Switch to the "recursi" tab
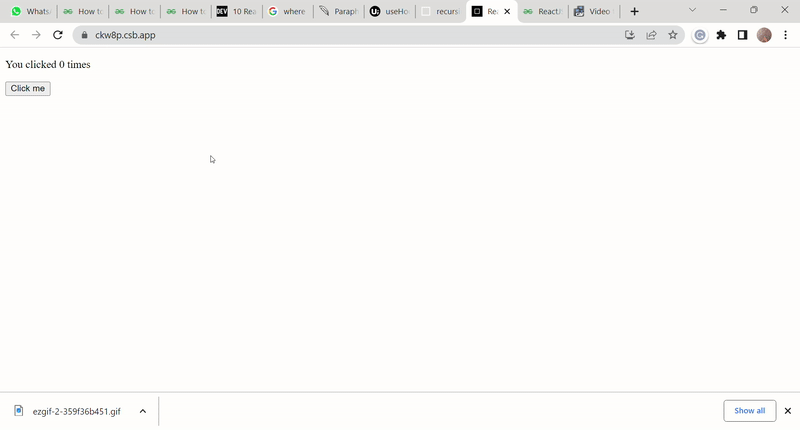This screenshot has height=430, width=800. [441, 11]
